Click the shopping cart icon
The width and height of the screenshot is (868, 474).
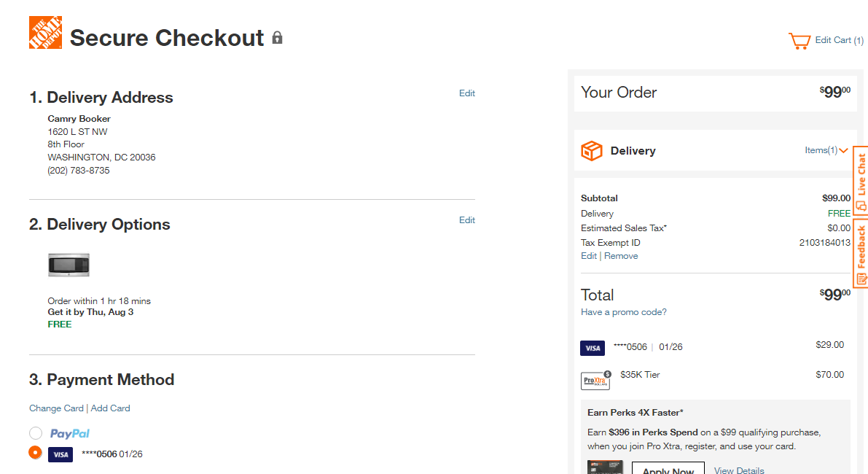coord(799,41)
